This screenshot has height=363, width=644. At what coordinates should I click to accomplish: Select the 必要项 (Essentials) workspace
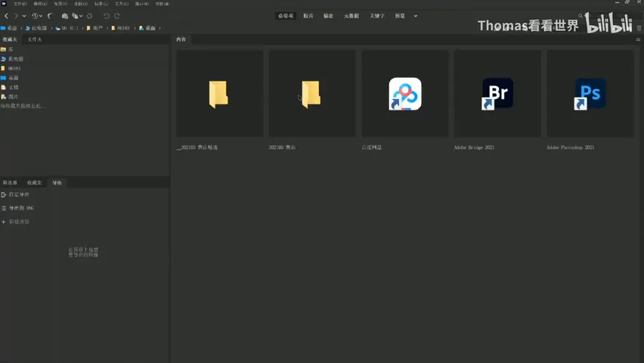(286, 16)
